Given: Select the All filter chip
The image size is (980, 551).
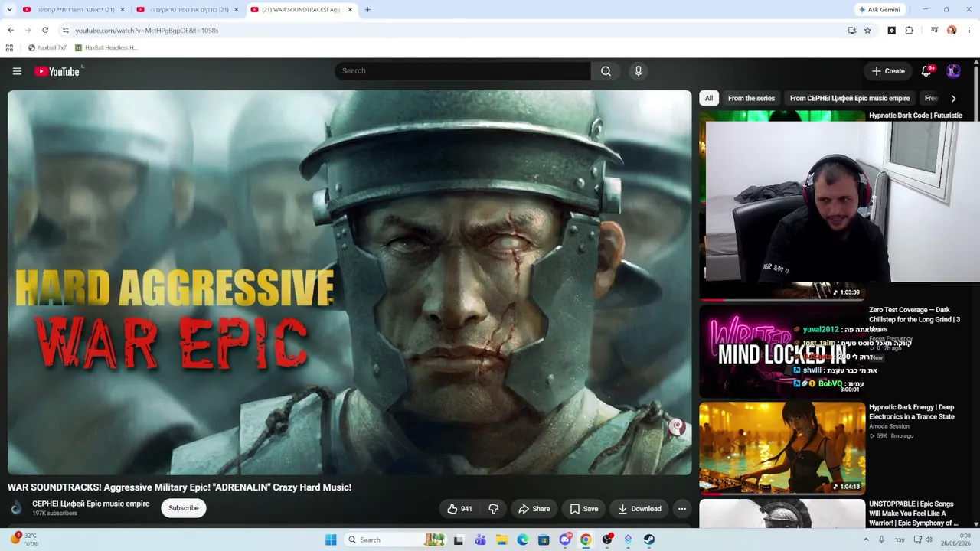Looking at the screenshot, I should [709, 98].
